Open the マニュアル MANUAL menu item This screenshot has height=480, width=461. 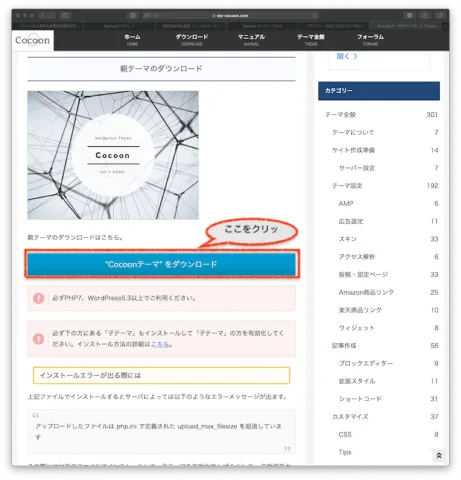pos(251,40)
